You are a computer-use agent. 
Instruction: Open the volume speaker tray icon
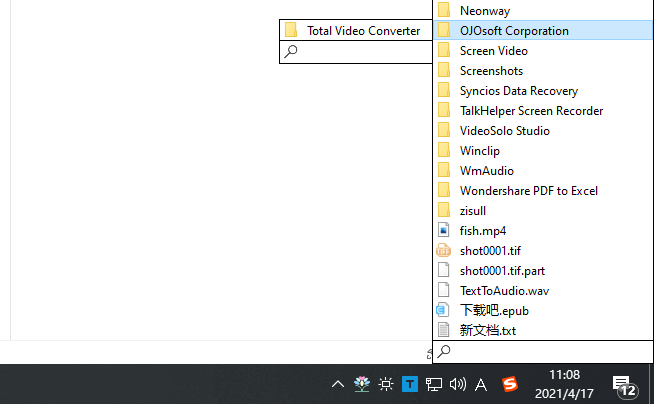coord(458,384)
